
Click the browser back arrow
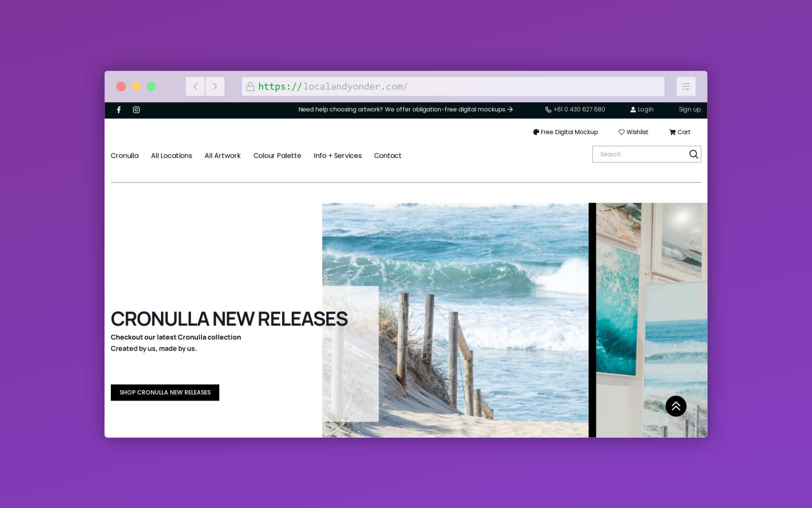point(195,86)
